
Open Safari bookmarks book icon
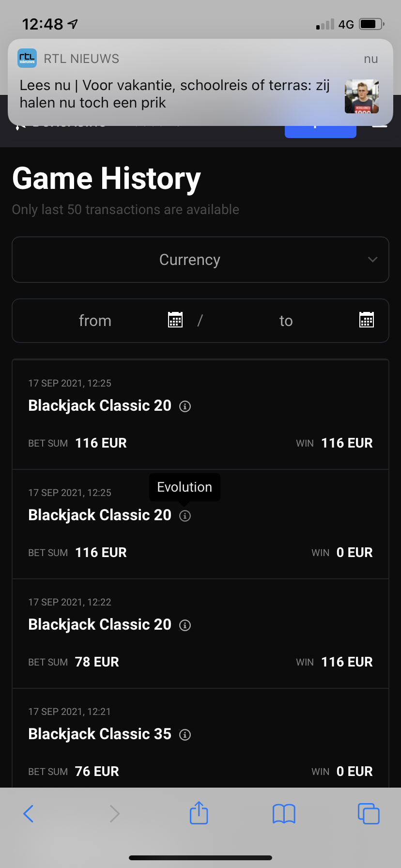coord(284,814)
